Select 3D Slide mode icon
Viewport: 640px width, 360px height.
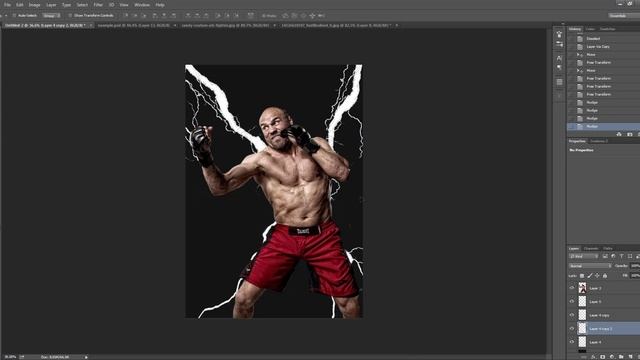coord(312,16)
